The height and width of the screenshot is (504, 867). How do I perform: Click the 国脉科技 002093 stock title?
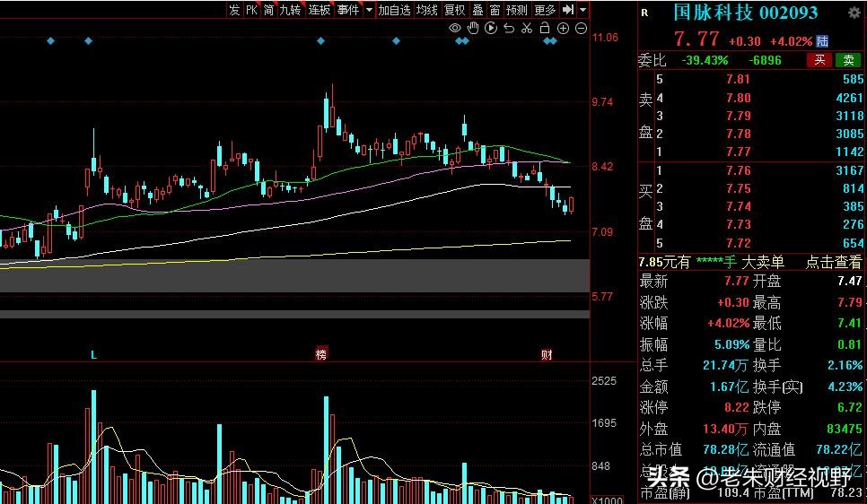[746, 13]
